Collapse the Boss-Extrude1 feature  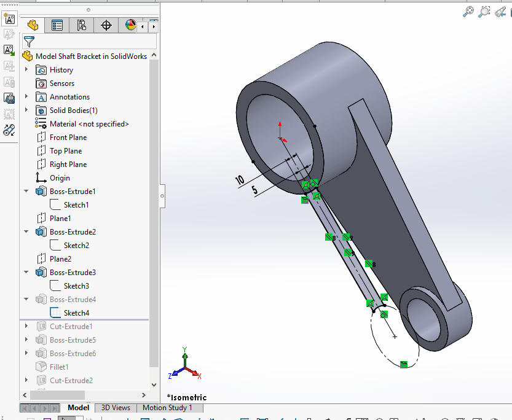(x=26, y=191)
